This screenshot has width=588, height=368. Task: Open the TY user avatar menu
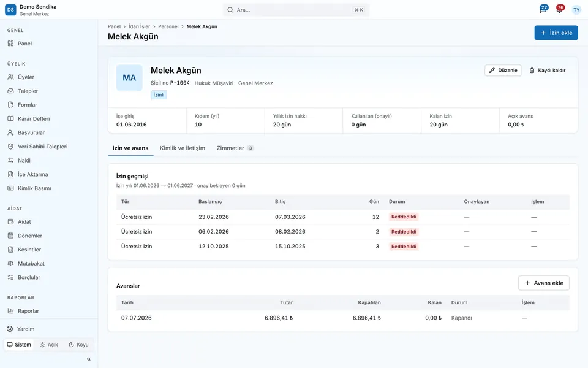coord(576,10)
